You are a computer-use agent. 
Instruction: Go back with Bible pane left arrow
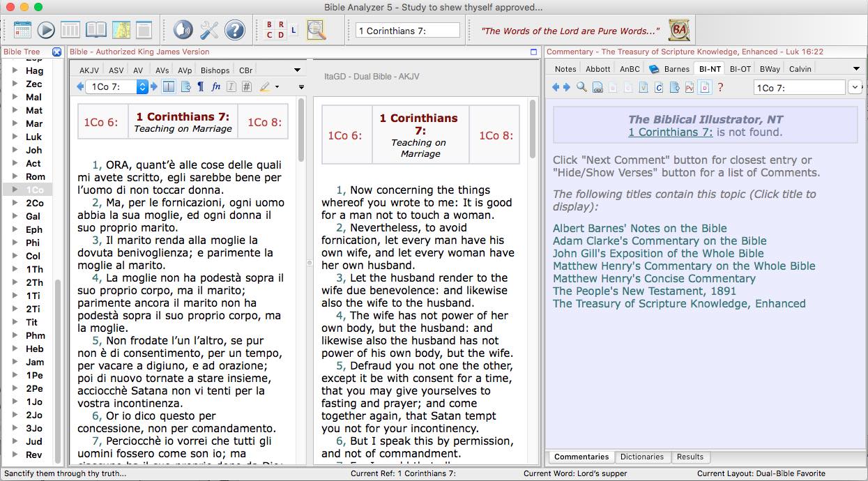[79, 87]
